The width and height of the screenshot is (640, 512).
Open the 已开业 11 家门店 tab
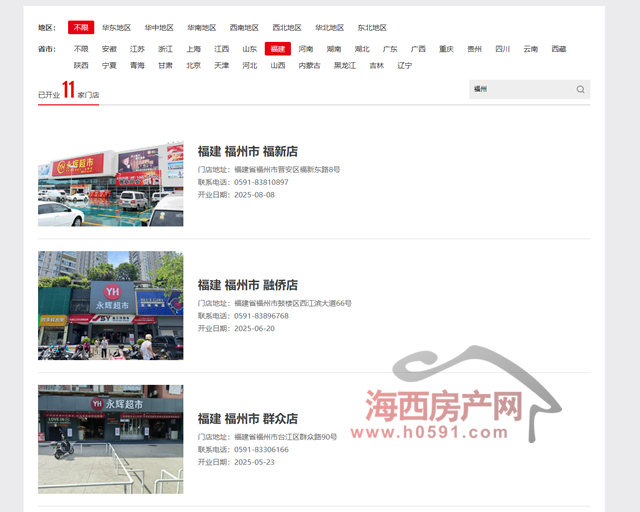pyautogui.click(x=69, y=91)
